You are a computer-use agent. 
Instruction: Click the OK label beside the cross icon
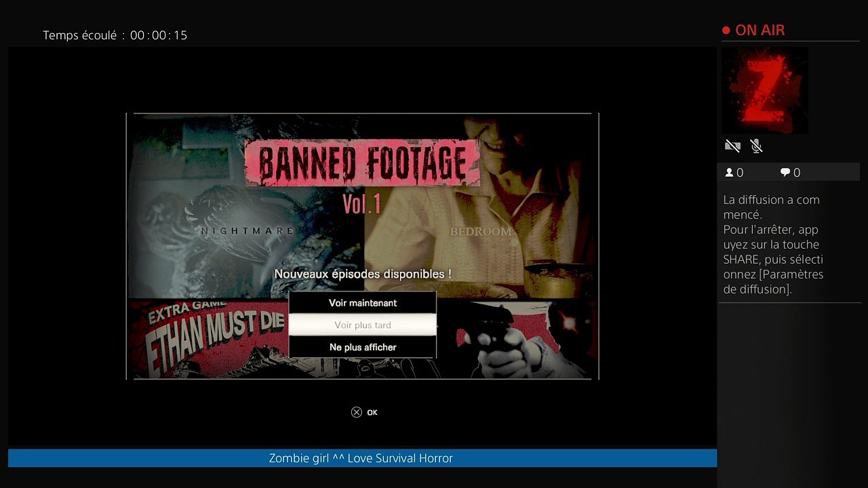pos(372,412)
